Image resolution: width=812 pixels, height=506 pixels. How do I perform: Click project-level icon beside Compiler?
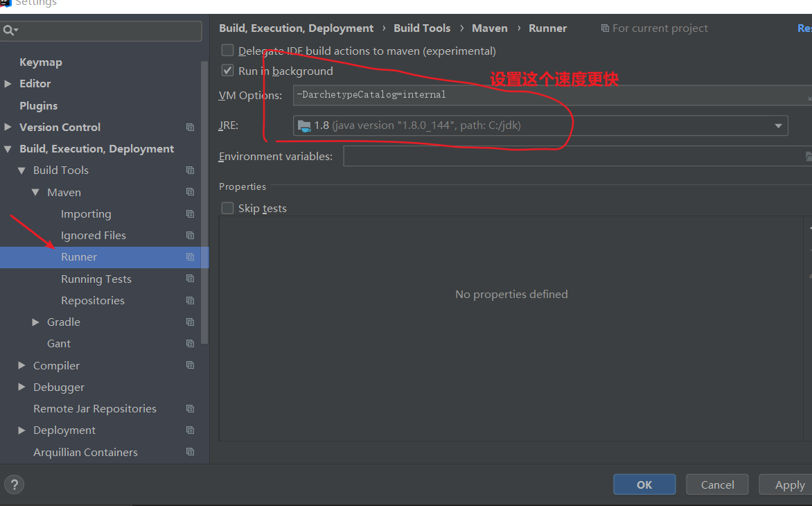(190, 365)
